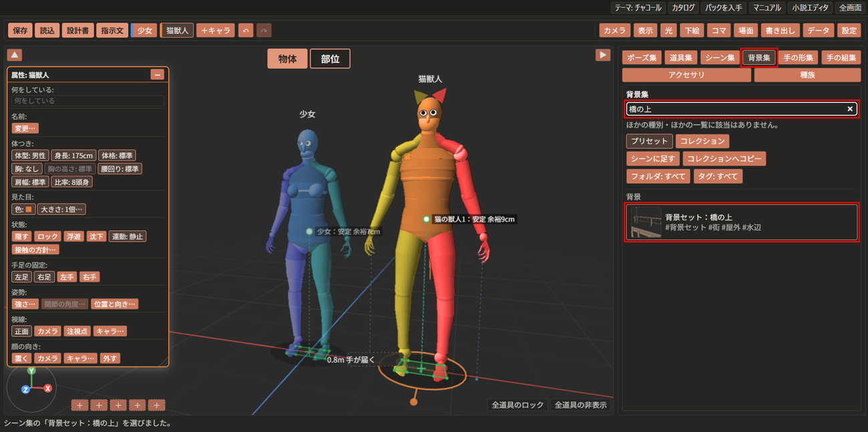
Task: Click the XYZ axis orientation gizmo
Action: [x=31, y=387]
